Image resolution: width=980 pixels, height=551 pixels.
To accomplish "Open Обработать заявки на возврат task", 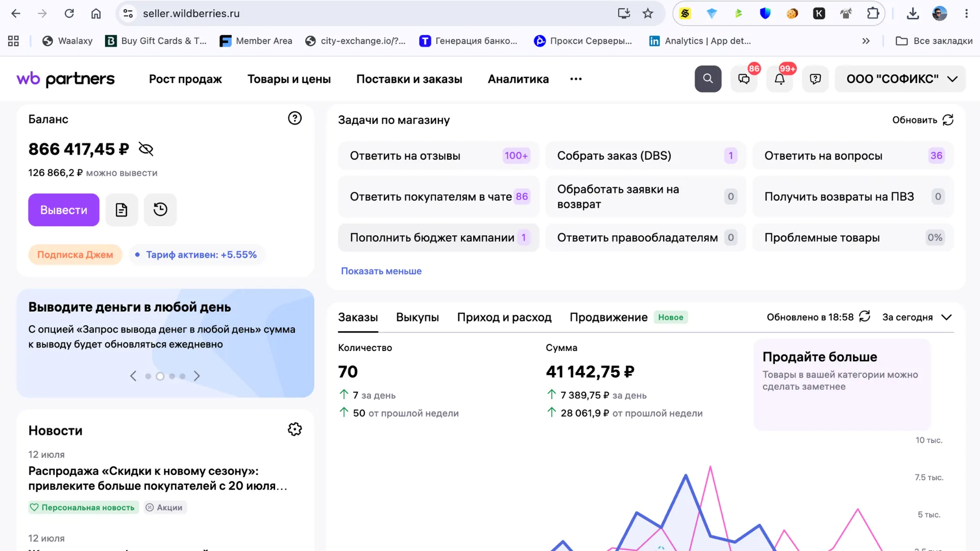I will 646,196.
